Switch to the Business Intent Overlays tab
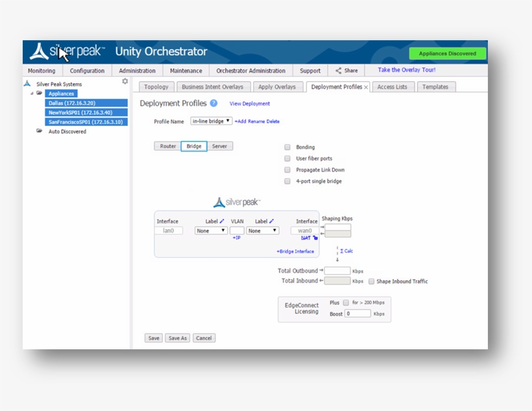Viewport: 532px width, 411px height. [212, 87]
